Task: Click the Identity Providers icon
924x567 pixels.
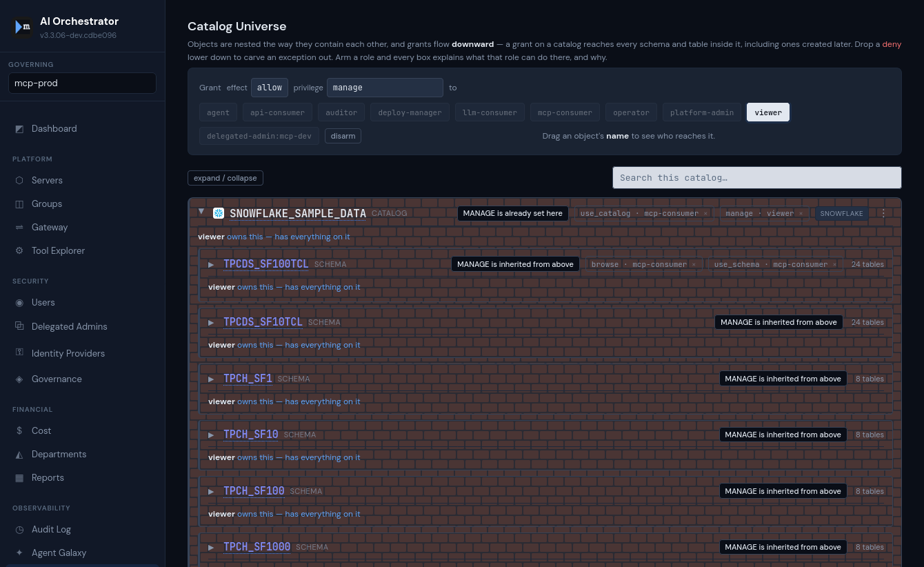Action: (x=19, y=352)
